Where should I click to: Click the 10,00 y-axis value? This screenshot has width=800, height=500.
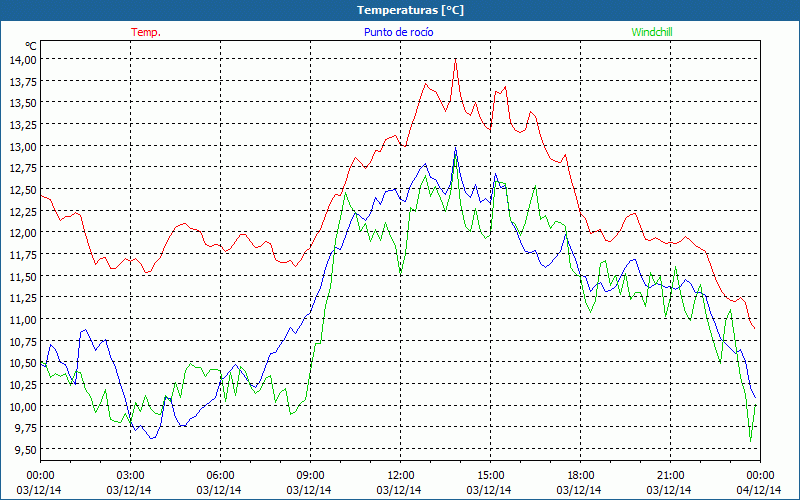(23, 406)
